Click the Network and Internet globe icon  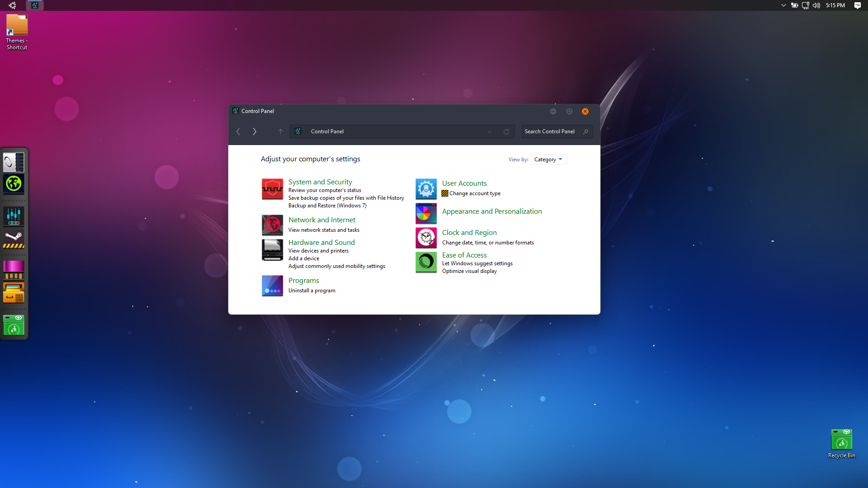(272, 225)
